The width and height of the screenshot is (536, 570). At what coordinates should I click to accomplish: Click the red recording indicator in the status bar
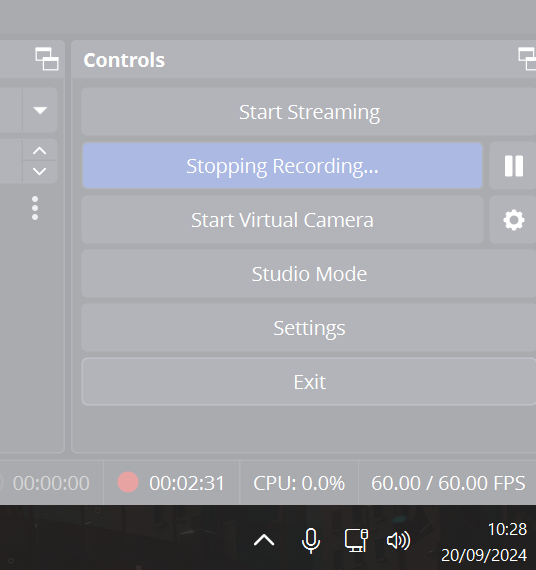[x=128, y=482]
